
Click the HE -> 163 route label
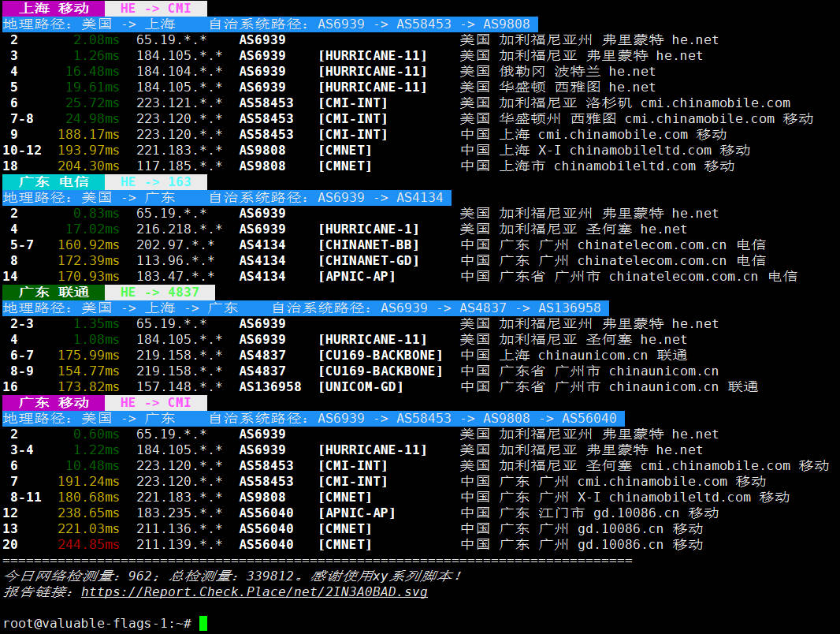(x=156, y=181)
